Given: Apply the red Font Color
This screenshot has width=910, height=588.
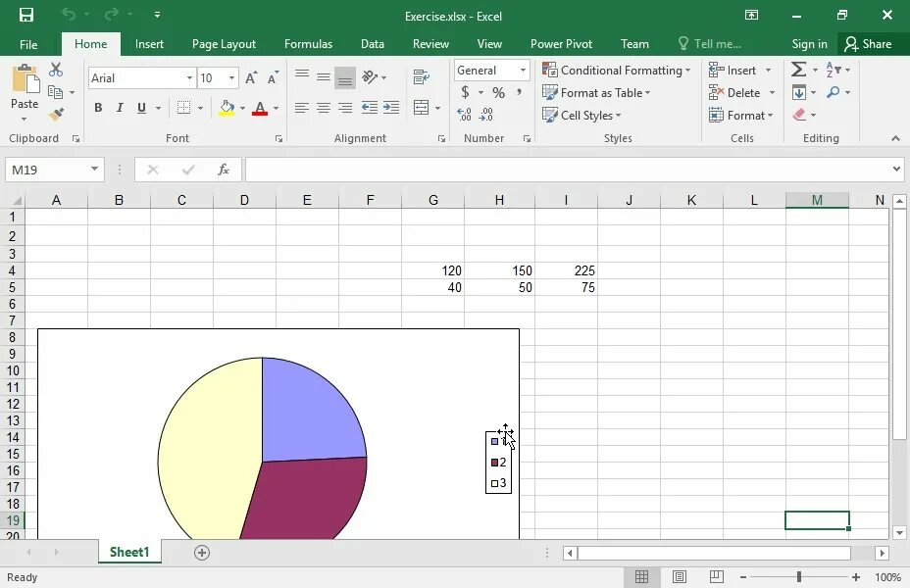Looking at the screenshot, I should [260, 108].
